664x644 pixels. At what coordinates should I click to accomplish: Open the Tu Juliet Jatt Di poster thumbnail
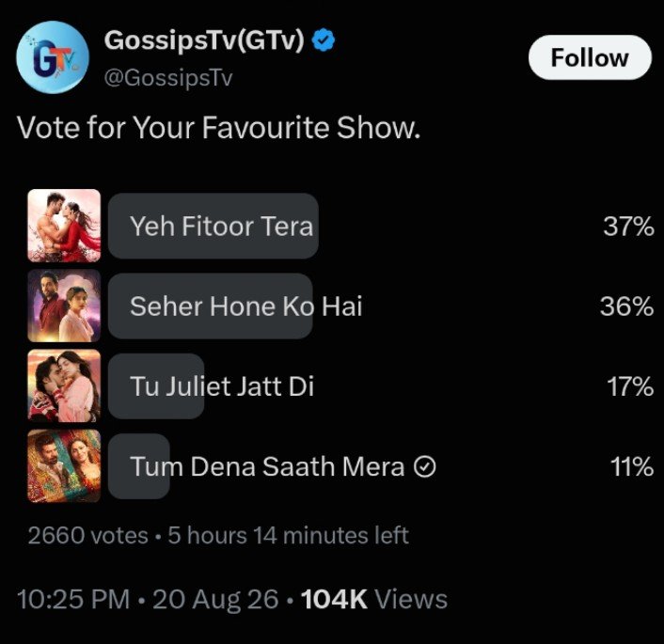(64, 385)
